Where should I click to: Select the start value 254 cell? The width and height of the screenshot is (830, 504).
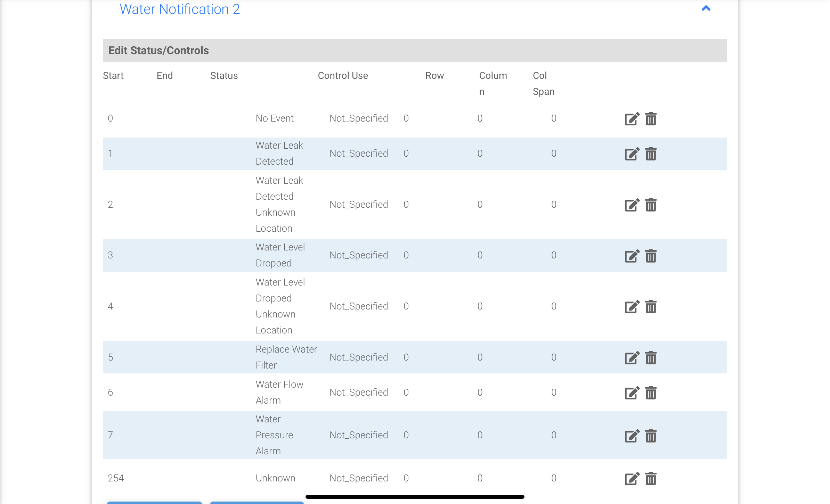(116, 478)
